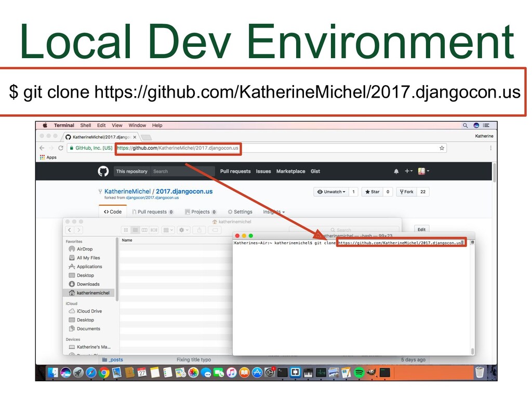Viewport: 532px width, 399px height.
Task: Open the Finder action gear dropdown
Action: [x=183, y=230]
